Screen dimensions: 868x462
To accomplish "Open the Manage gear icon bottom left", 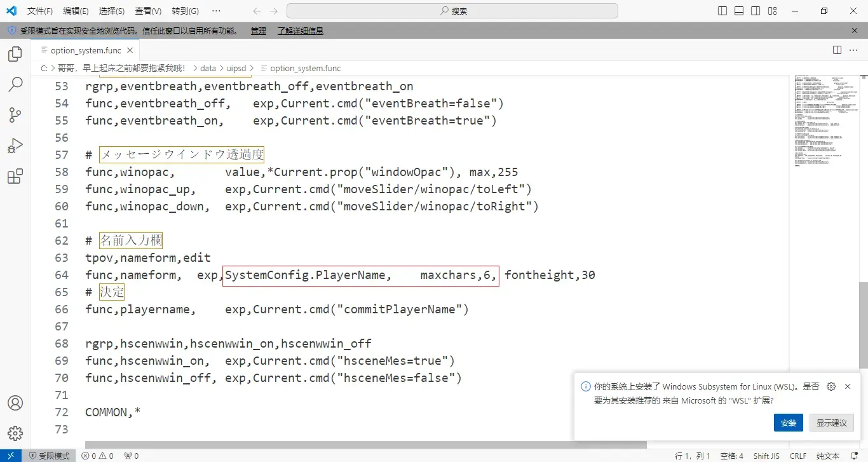I will tap(15, 433).
